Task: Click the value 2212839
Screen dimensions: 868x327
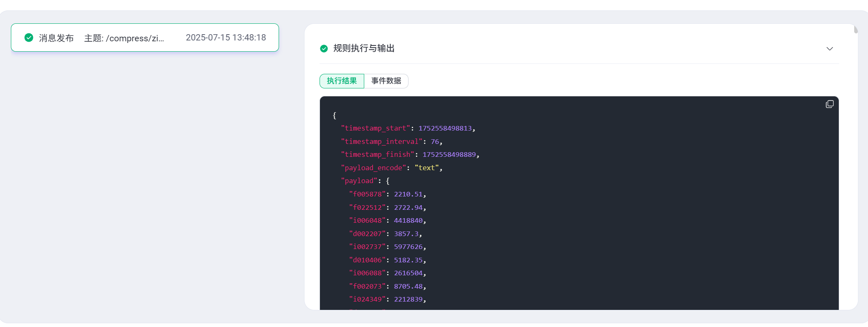Action: click(408, 299)
